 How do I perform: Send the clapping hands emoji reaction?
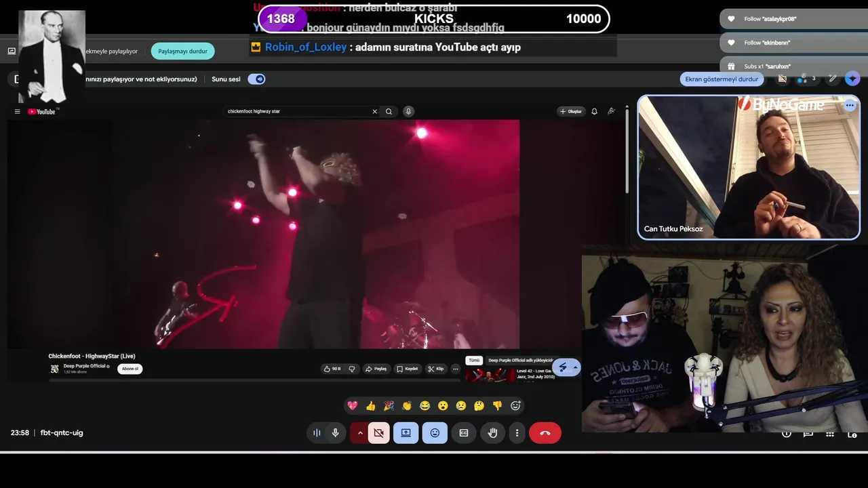pos(407,406)
